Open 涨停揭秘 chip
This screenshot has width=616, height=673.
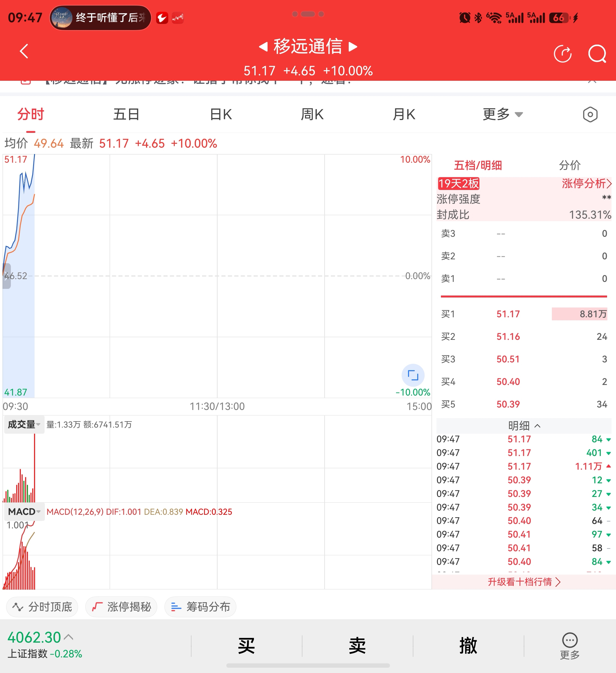tap(121, 607)
